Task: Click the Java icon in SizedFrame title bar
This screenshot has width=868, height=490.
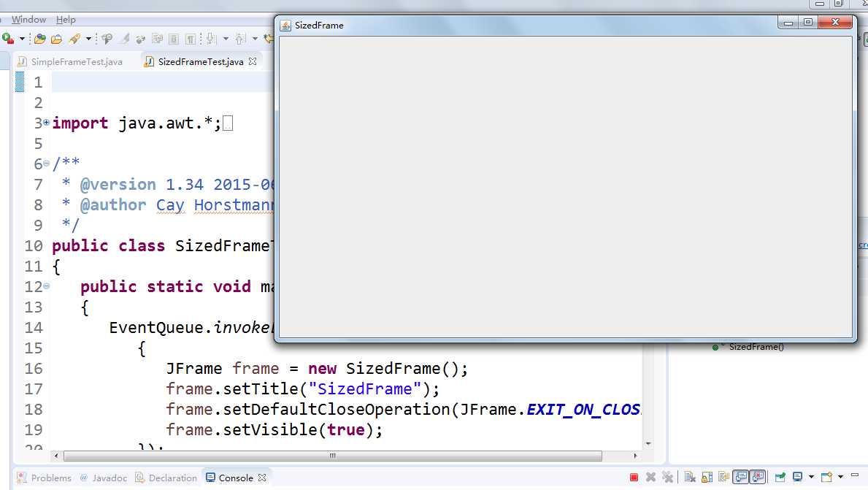Action: (285, 26)
